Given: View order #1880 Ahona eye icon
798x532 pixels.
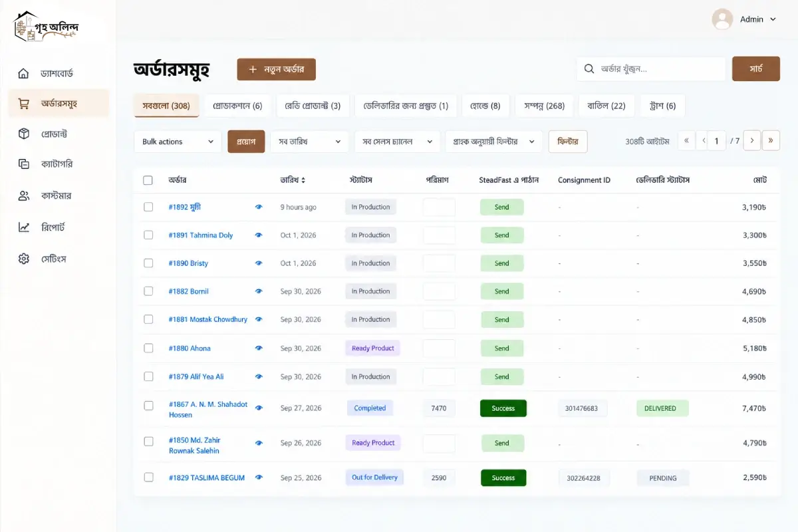Looking at the screenshot, I should (x=259, y=348).
